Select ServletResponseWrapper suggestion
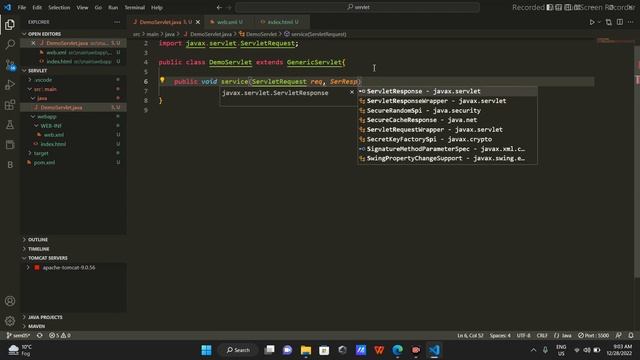640x360 pixels. (x=447, y=101)
